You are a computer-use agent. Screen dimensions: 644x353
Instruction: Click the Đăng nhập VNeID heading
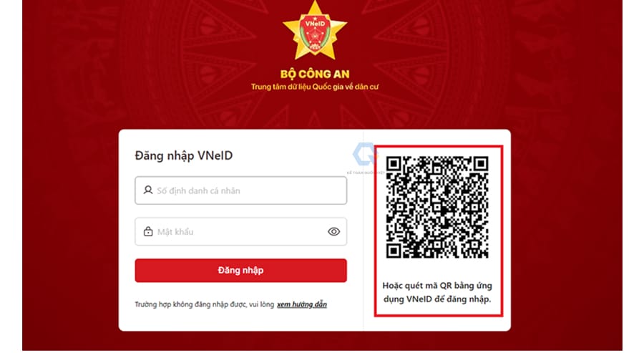click(x=184, y=156)
